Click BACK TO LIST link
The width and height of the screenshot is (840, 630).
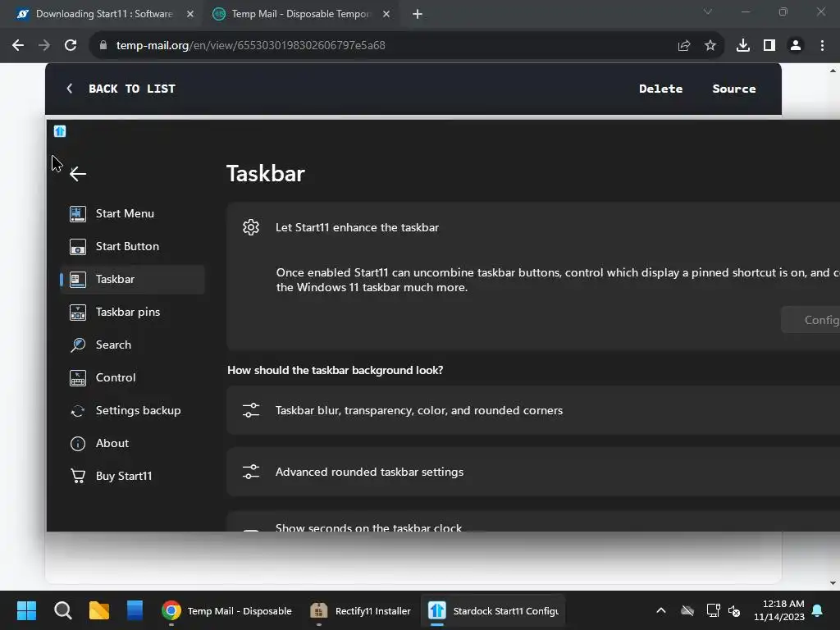pyautogui.click(x=121, y=89)
